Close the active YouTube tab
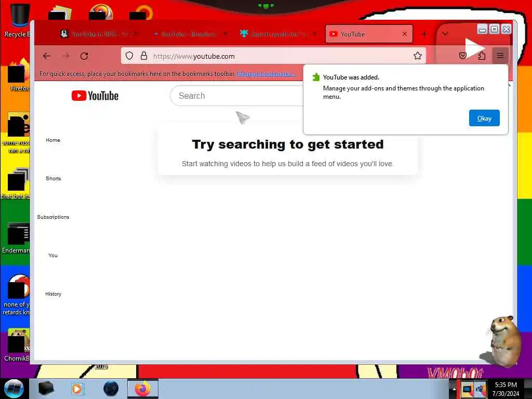532x399 pixels. tap(405, 34)
